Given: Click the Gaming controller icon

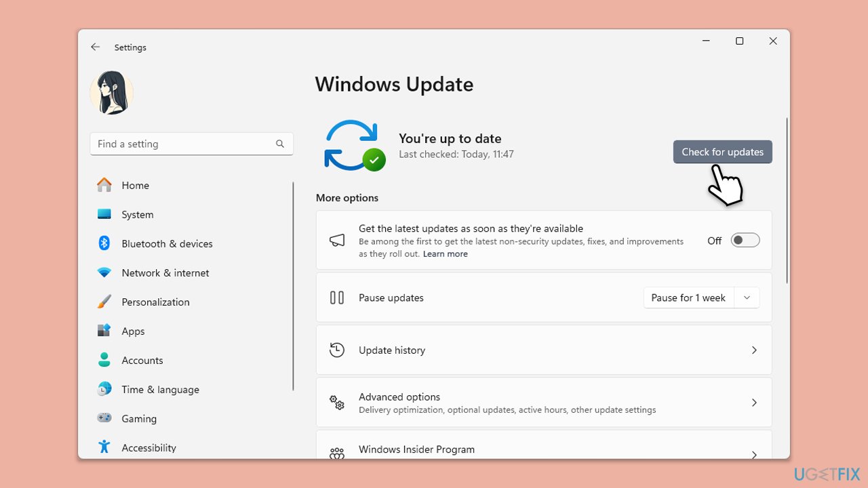Looking at the screenshot, I should click(x=104, y=418).
